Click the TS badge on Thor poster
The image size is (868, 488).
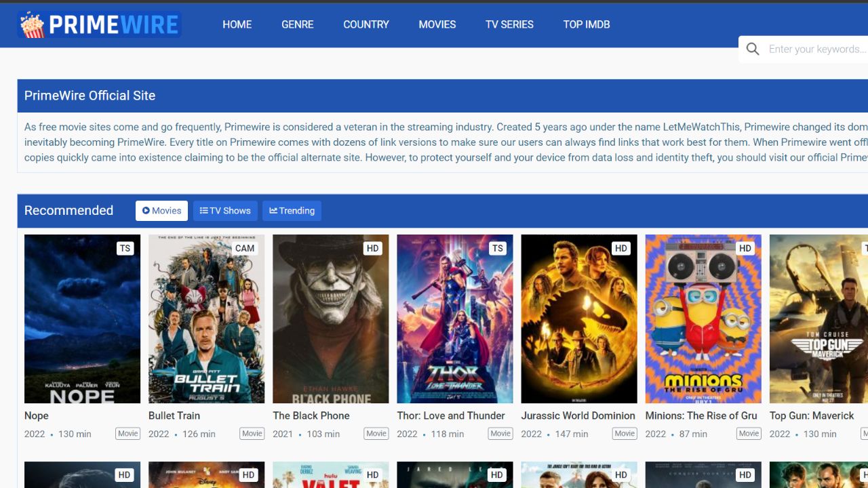coord(498,248)
